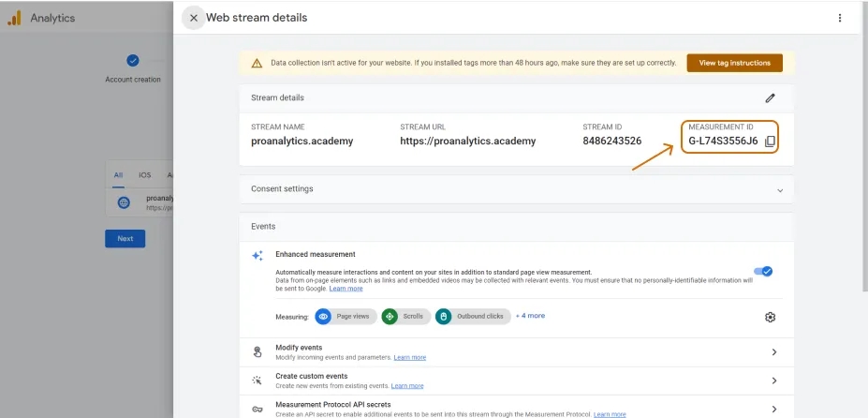Click the Create custom events title
Viewport: 868px width, 418px height.
coord(312,376)
